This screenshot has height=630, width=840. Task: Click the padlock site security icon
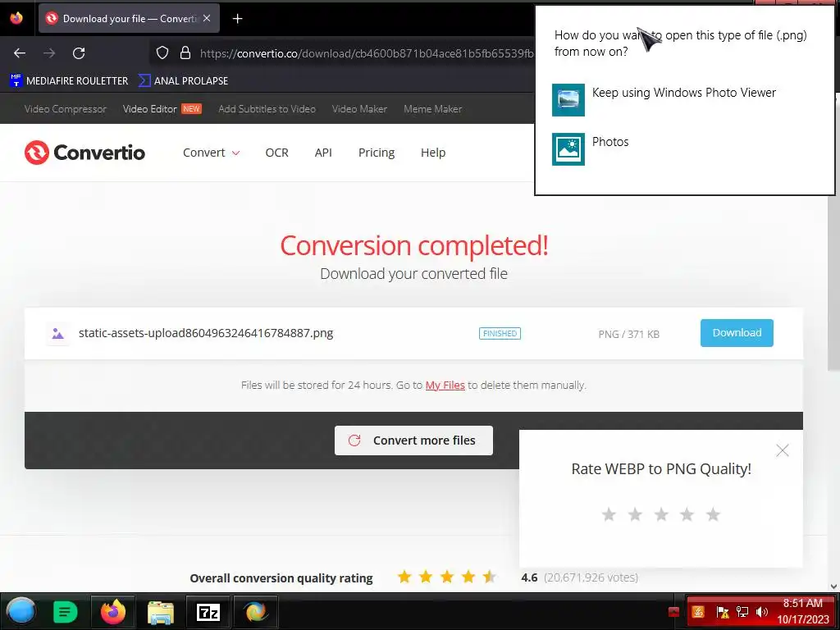185,52
